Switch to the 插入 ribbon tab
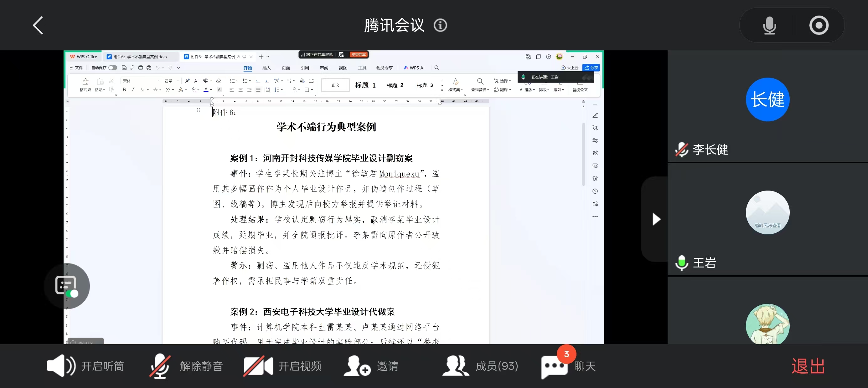This screenshot has height=388, width=868. tap(266, 68)
